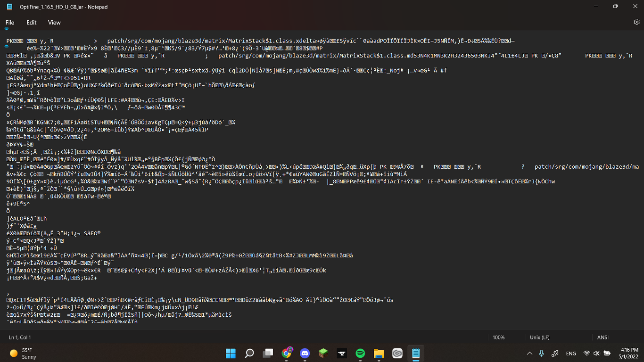The image size is (644, 362).
Task: Open Discord from the taskbar
Action: 305,353
